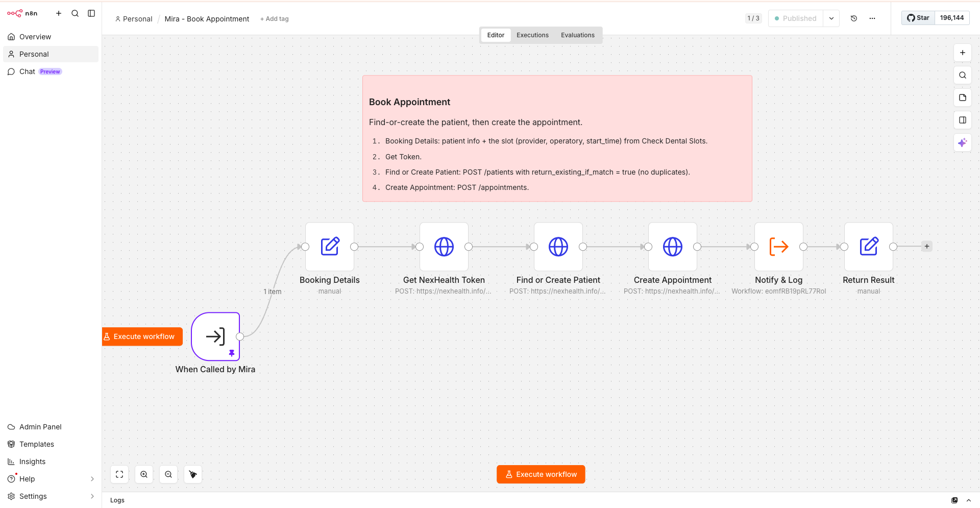Select Create Appointment node

[x=673, y=247]
